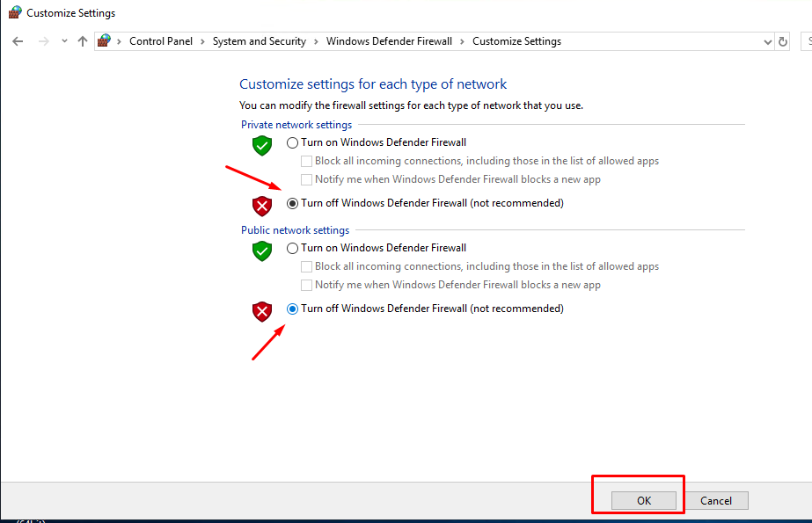This screenshot has width=812, height=523.
Task: Open Windows Defender Firewall breadcrumb
Action: (x=389, y=41)
